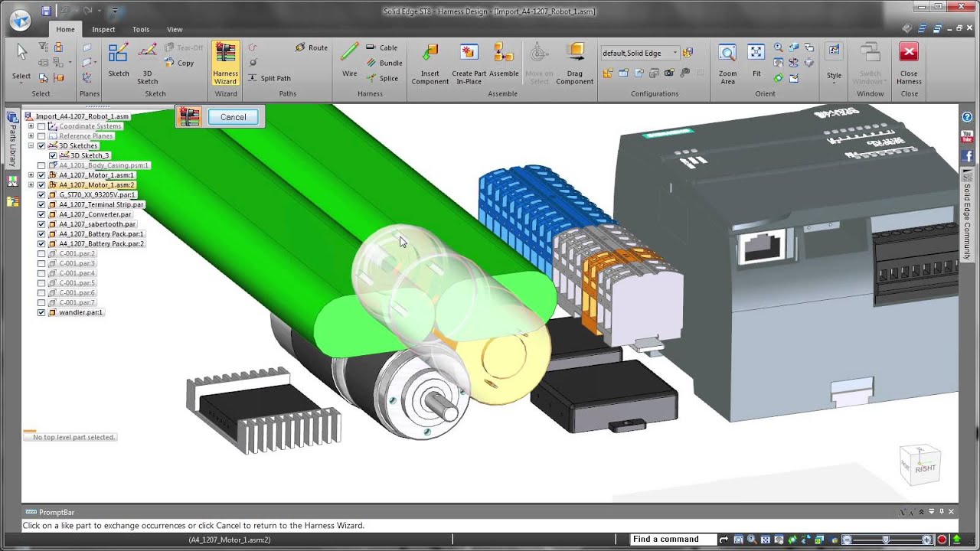Screen dimensions: 980x551
Task: Switch to the Home tab
Action: tap(65, 29)
